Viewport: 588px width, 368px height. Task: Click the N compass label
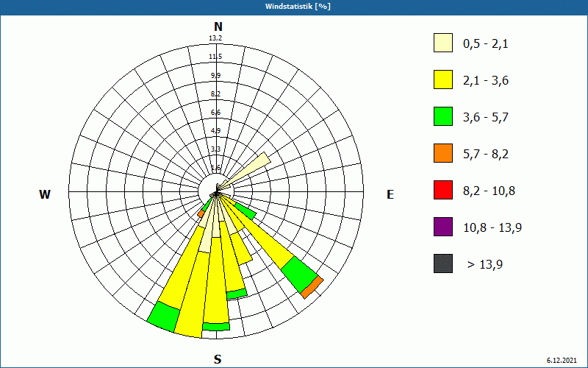click(218, 26)
